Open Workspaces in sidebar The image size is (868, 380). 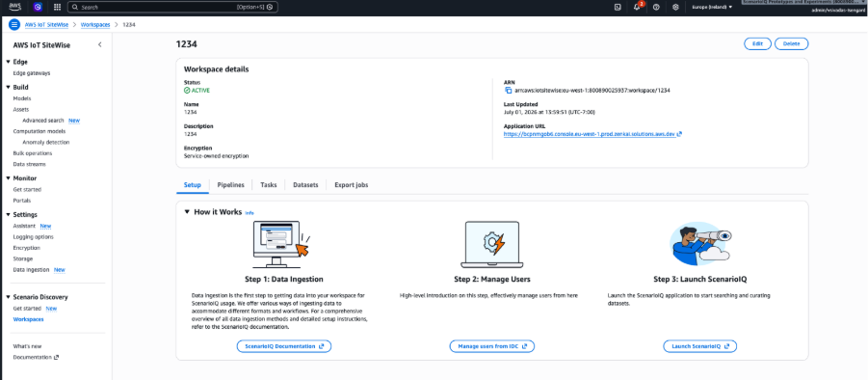pyautogui.click(x=28, y=319)
